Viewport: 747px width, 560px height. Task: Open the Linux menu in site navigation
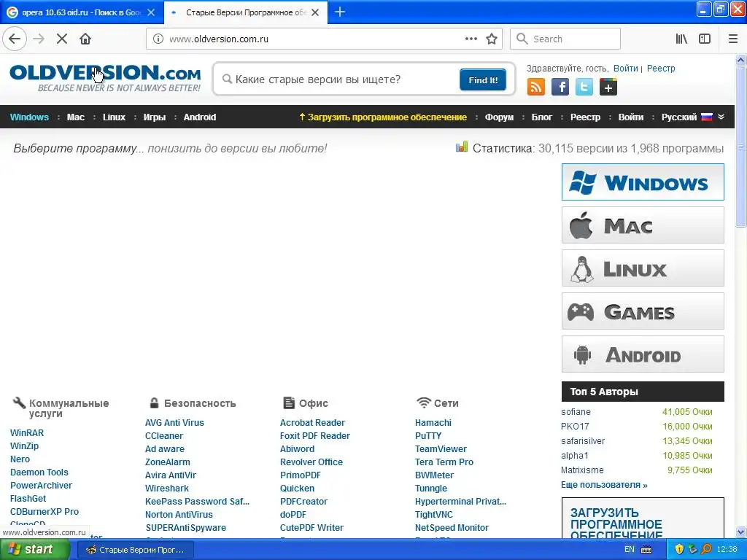click(115, 117)
